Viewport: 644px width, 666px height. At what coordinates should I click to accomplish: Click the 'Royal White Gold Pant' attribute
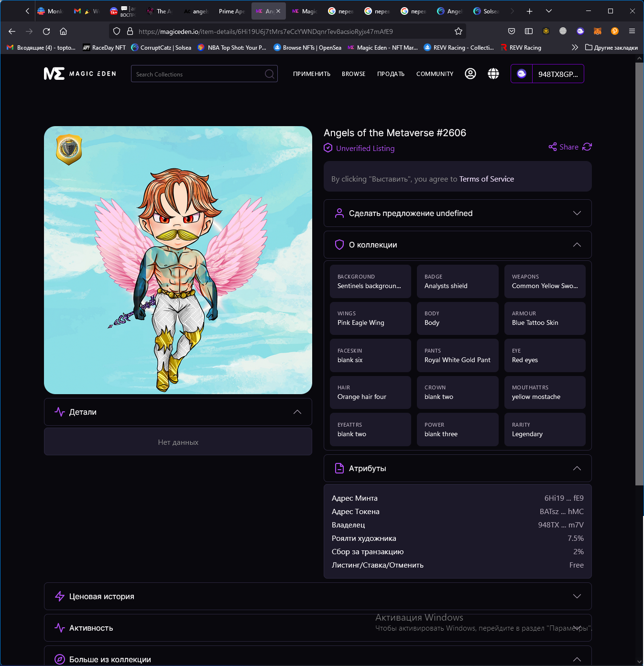pyautogui.click(x=458, y=355)
